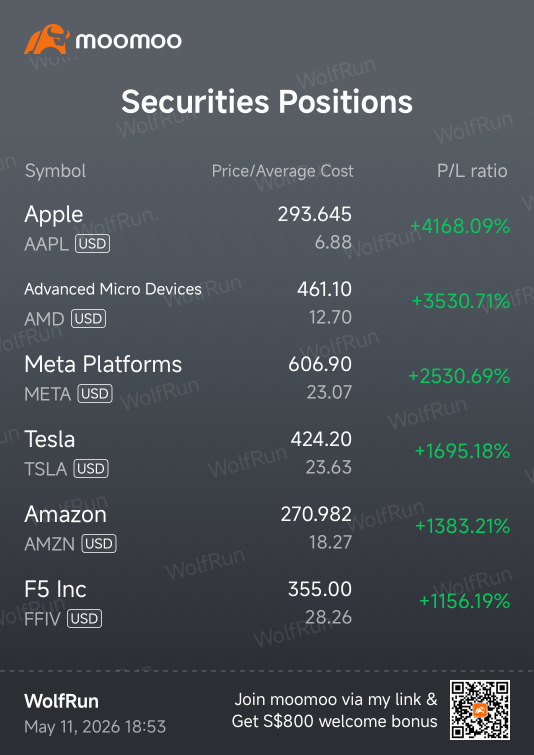Click the USD badge next to TSLA
This screenshot has width=534, height=755.
tap(91, 469)
